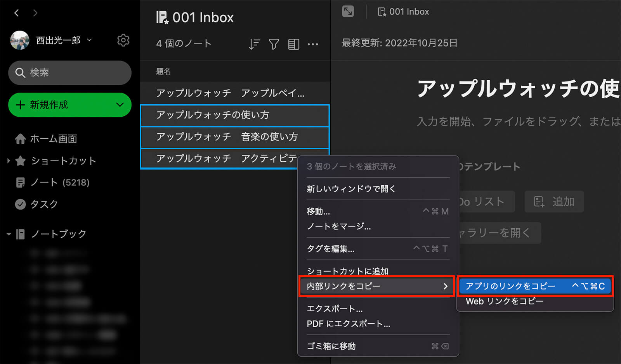Screen dimensions: 621x364
Task: Click the notebook icon in the note breadcrumb
Action: click(x=382, y=12)
